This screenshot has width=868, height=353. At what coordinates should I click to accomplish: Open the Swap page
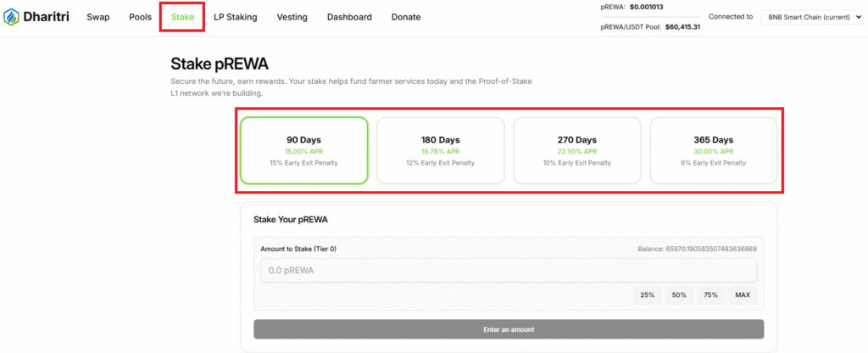[x=97, y=17]
